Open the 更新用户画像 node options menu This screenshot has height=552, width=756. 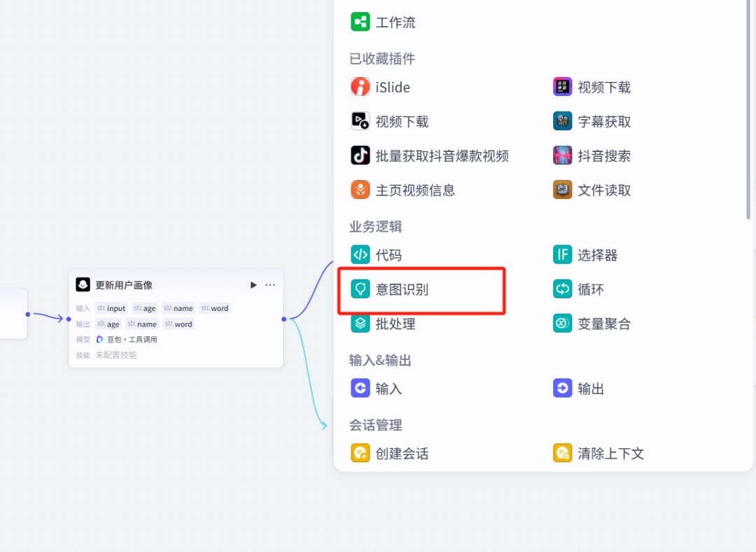pos(269,285)
